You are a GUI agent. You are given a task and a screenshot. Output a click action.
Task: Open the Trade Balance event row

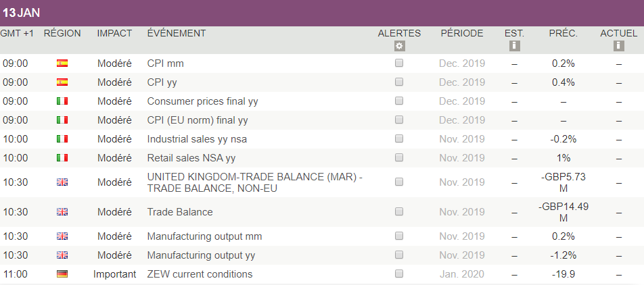pos(180,212)
